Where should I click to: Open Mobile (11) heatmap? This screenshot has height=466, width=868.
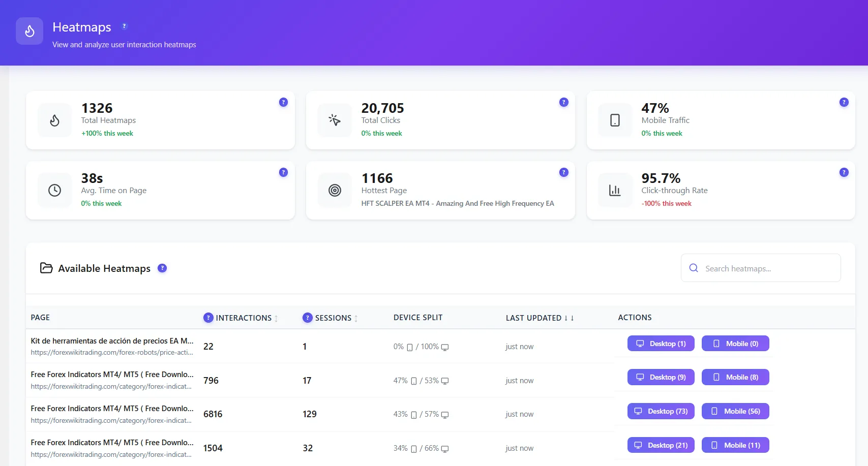tap(735, 445)
